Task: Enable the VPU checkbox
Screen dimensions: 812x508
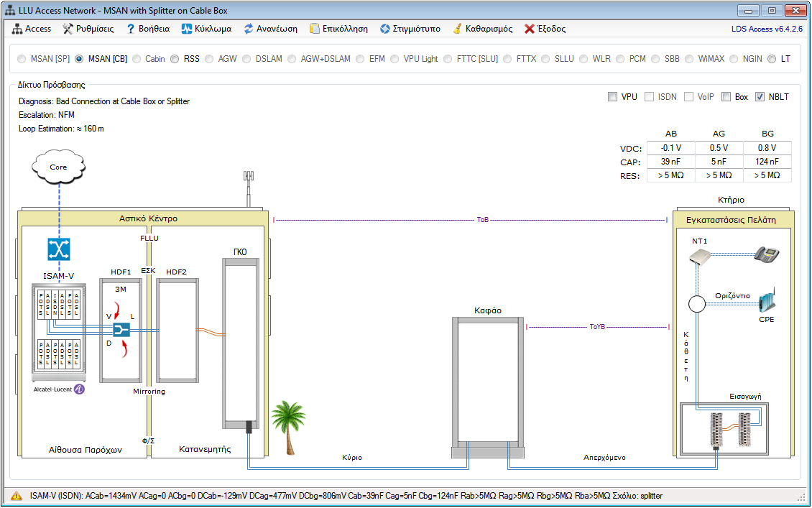Action: [612, 97]
